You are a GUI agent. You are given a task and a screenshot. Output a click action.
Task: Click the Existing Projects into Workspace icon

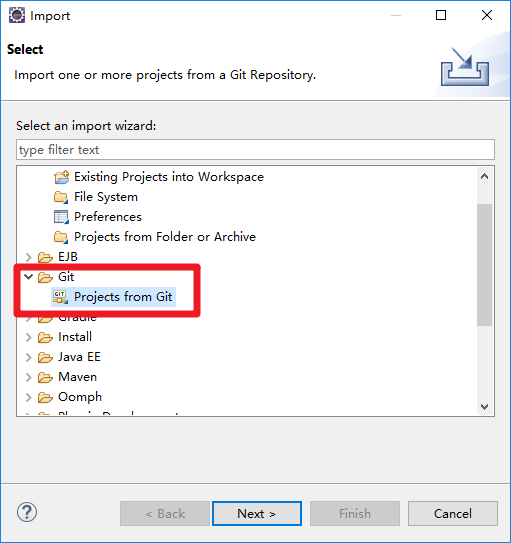pyautogui.click(x=61, y=177)
